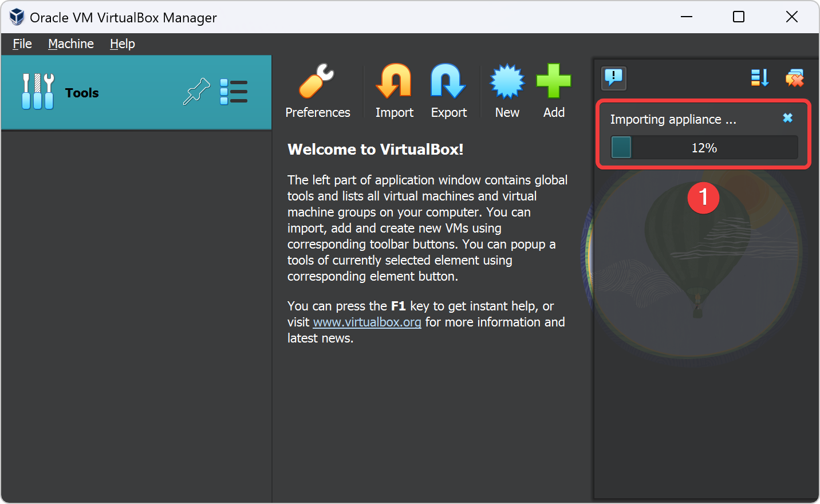Minimize the VirtualBox Manager window

687,17
